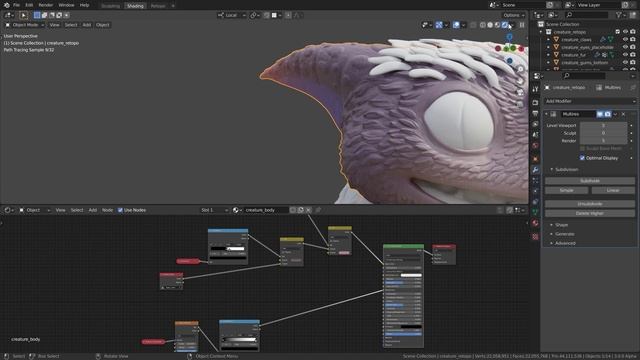Image resolution: width=640 pixels, height=360 pixels.
Task: Adjust the Sculpt level value field
Action: tap(603, 133)
